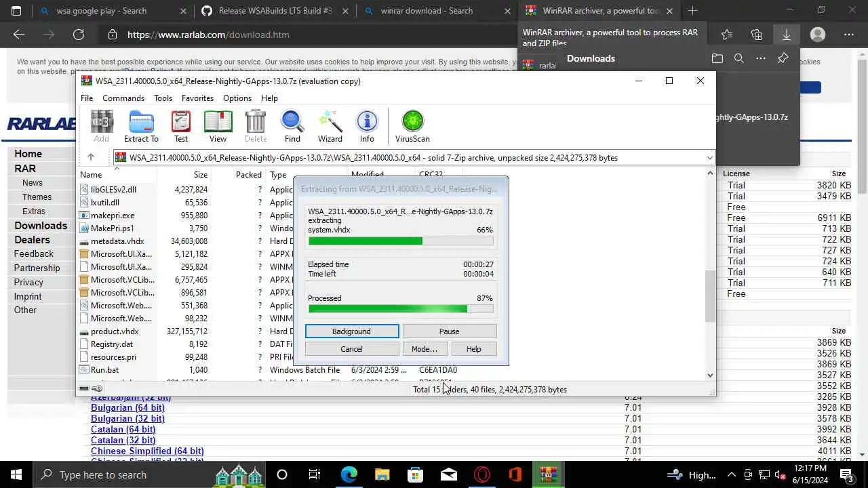Screen dimensions: 868x488
Task: Click the Mode... button
Action: [425, 349]
